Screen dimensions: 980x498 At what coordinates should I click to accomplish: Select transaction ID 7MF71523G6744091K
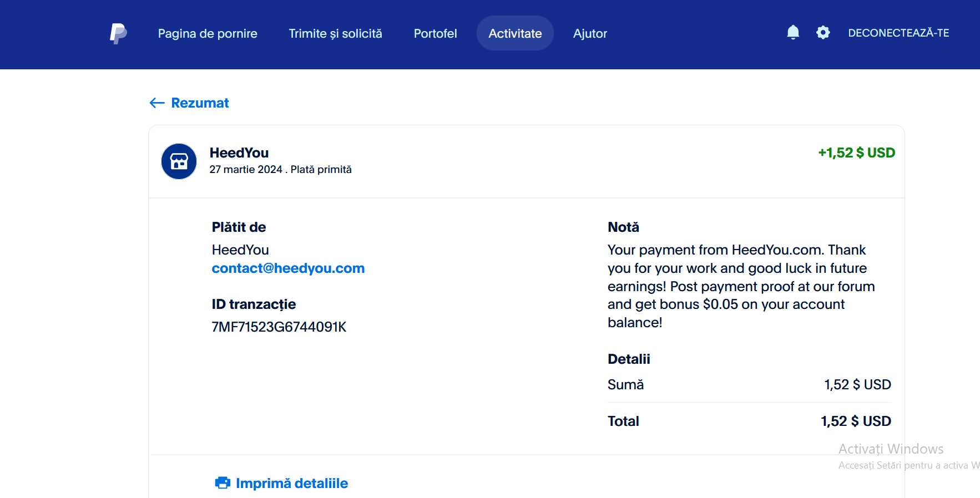click(279, 327)
